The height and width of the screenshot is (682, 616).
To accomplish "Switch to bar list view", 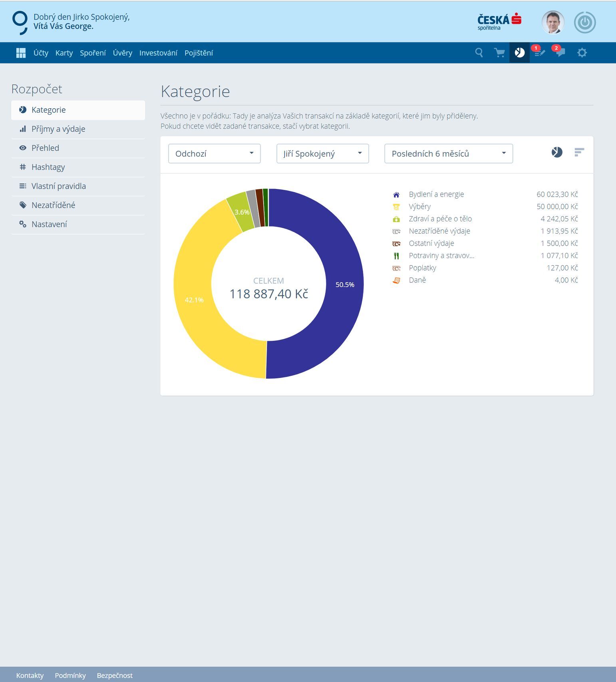I will click(579, 152).
